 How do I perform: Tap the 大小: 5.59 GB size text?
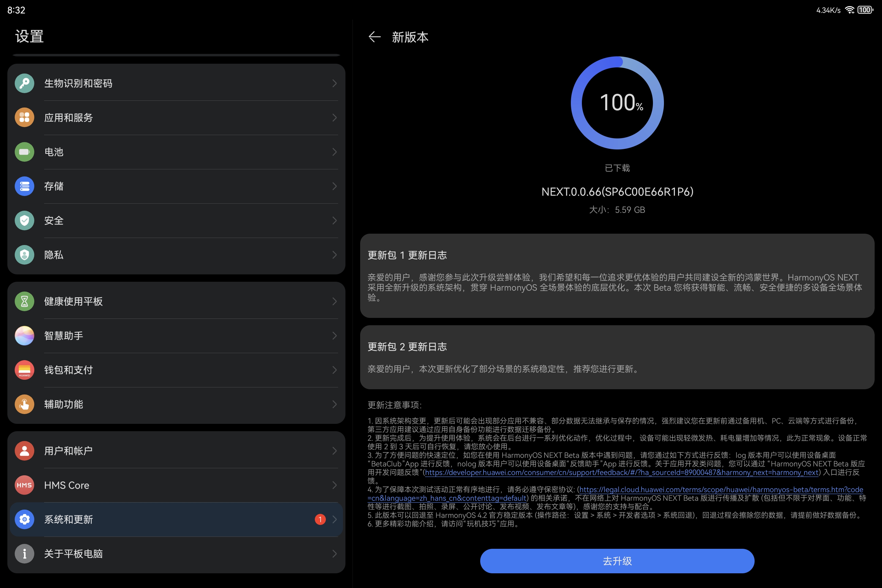[x=617, y=210]
